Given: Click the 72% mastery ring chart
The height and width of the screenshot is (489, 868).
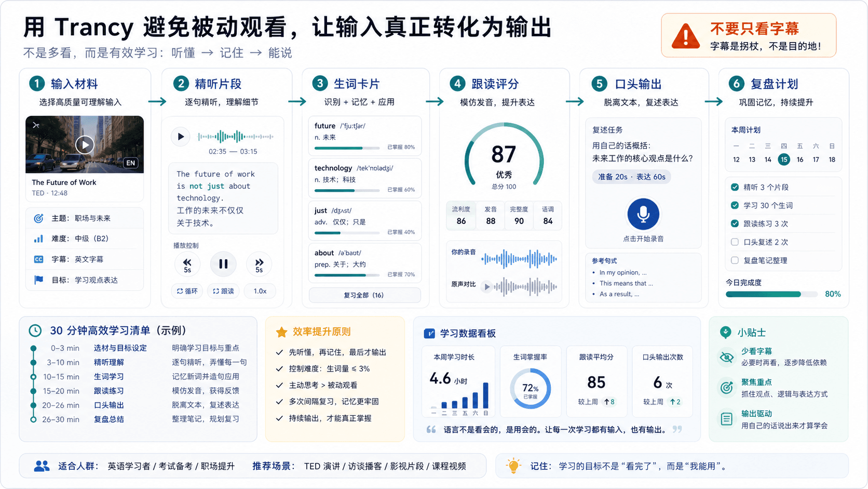Looking at the screenshot, I should [x=530, y=389].
